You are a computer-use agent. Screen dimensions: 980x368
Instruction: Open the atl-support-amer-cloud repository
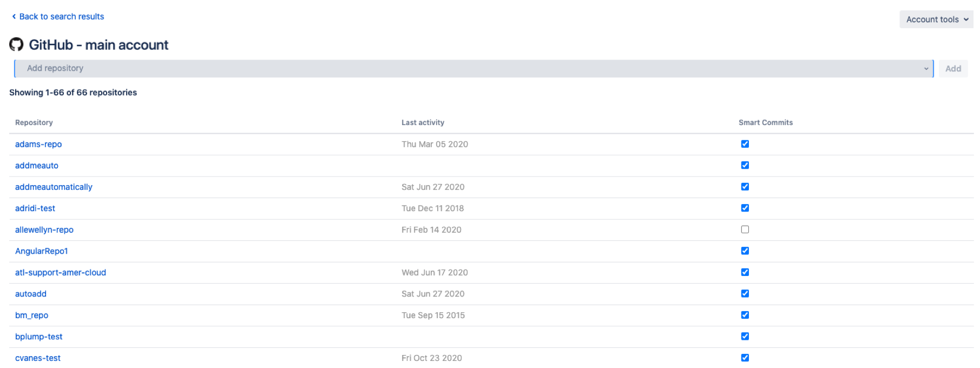(61, 273)
